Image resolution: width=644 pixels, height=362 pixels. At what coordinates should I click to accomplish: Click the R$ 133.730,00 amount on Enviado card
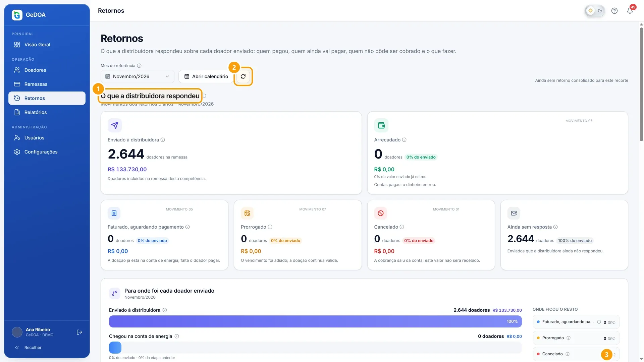127,169
